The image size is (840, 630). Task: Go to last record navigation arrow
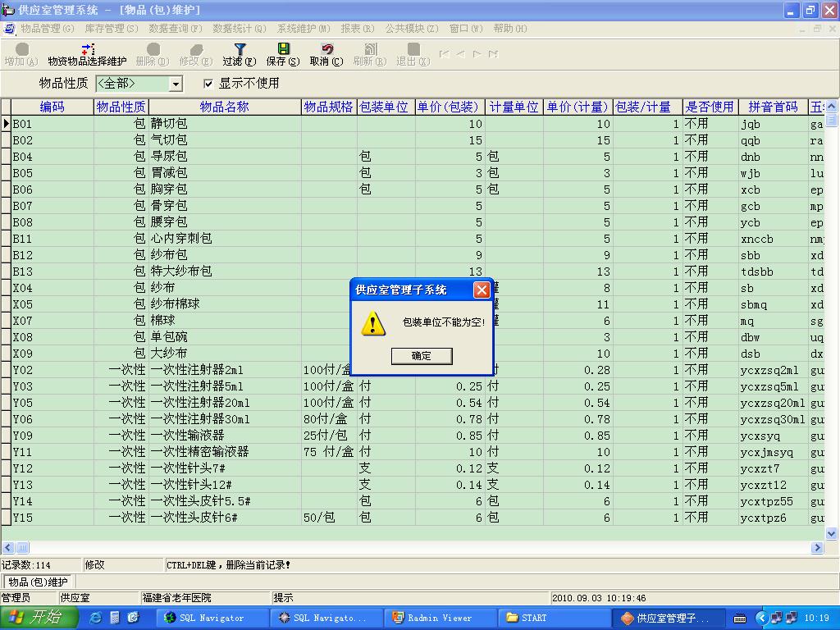pyautogui.click(x=493, y=54)
